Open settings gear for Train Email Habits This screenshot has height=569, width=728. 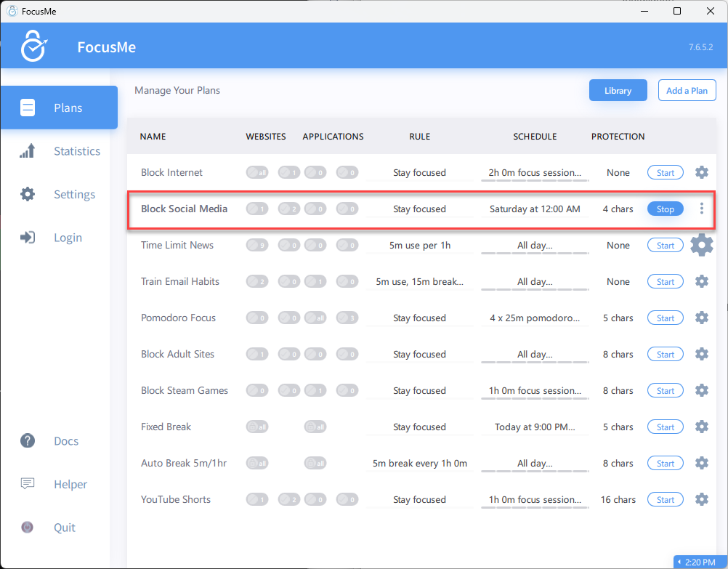[x=702, y=281]
